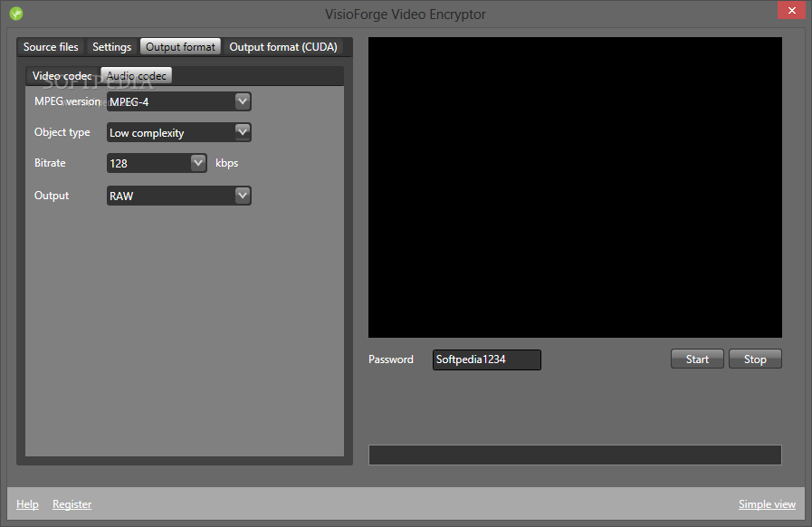Click the black video preview area
Image resolution: width=812 pixels, height=527 pixels.
pos(575,187)
